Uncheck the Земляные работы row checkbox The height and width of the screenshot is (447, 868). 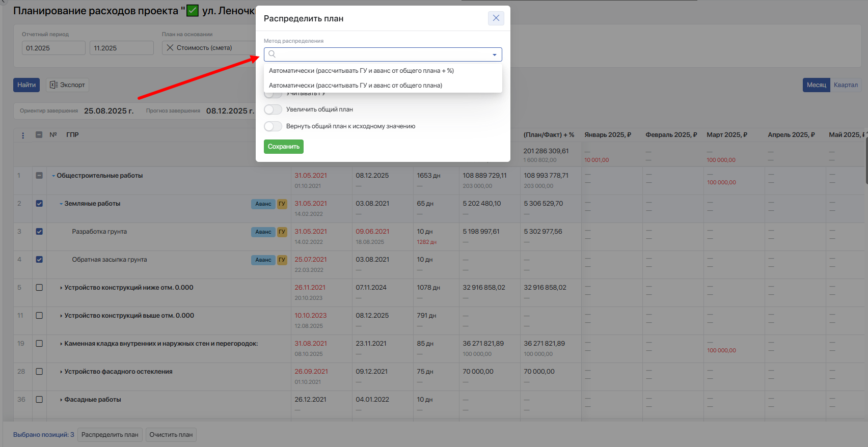tap(39, 204)
